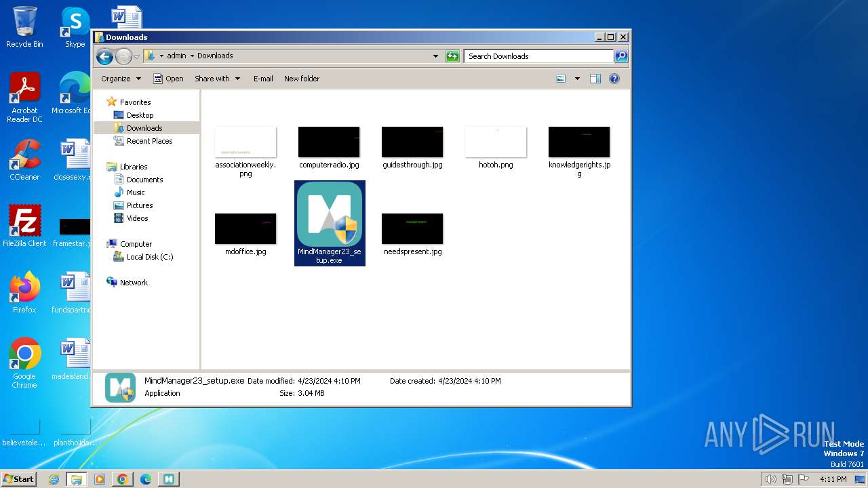The height and width of the screenshot is (488, 868).
Task: Click the Back navigation arrow
Action: (x=104, y=56)
